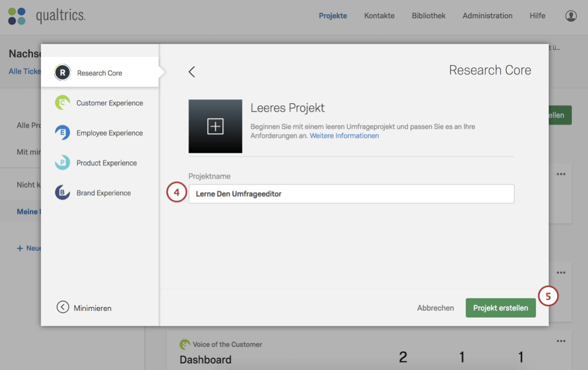The width and height of the screenshot is (588, 370).
Task: Click the Leeres Projekt heading
Action: [x=287, y=108]
